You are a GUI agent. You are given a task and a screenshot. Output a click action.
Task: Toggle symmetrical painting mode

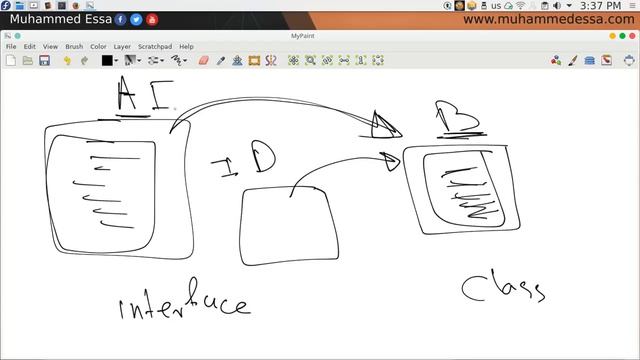271,61
